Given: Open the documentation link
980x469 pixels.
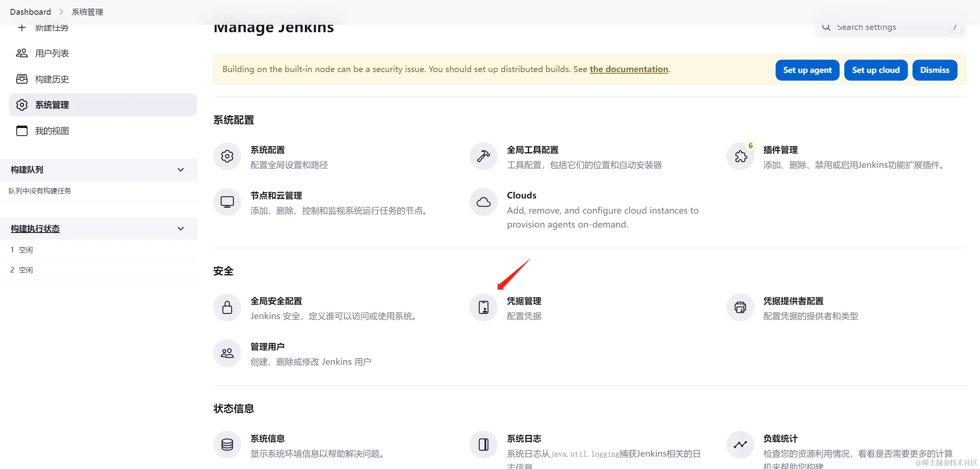Looking at the screenshot, I should 629,69.
